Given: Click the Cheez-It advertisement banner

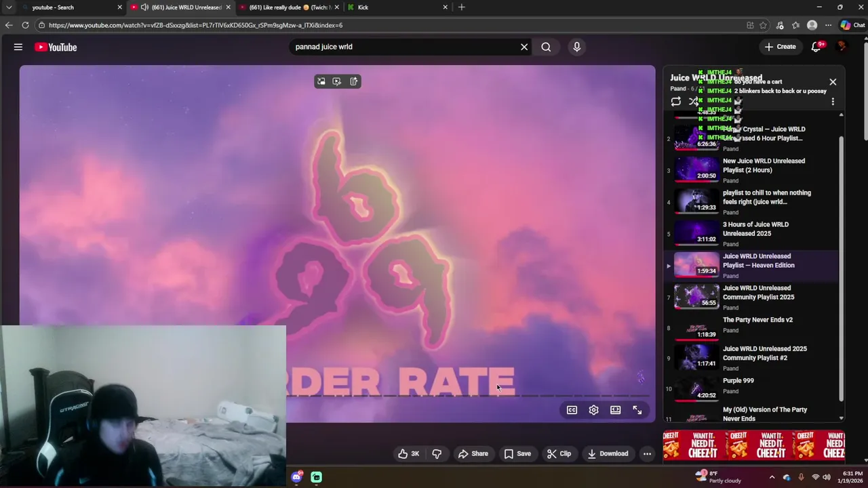Looking at the screenshot, I should (753, 445).
